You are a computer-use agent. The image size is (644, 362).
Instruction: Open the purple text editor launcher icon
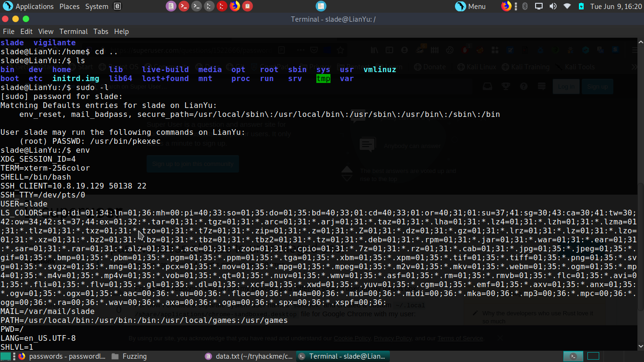tap(171, 6)
